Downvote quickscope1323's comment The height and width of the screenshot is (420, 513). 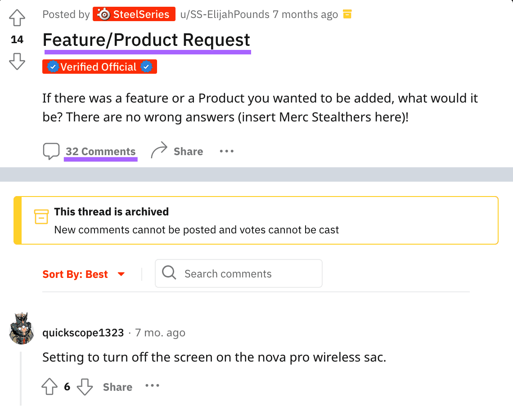[85, 387]
